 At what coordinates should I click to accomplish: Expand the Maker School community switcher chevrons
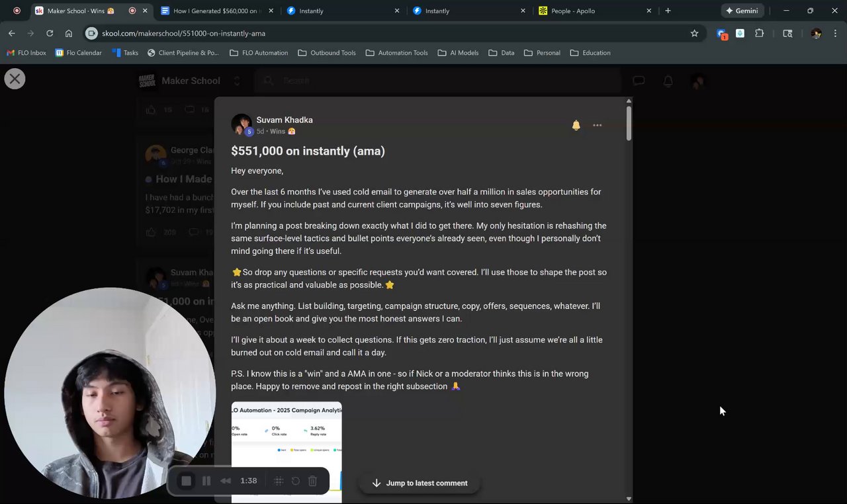tap(237, 81)
